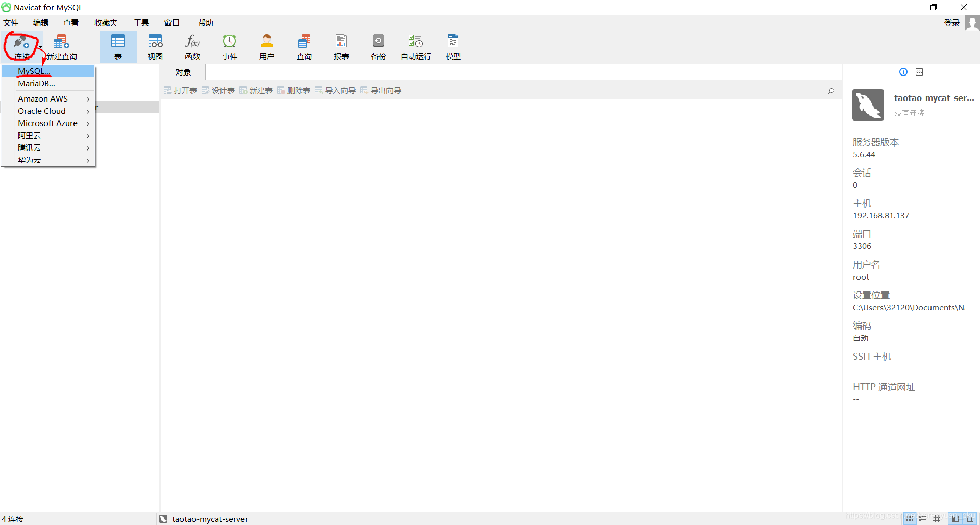Open the 查看 menu

[71, 23]
